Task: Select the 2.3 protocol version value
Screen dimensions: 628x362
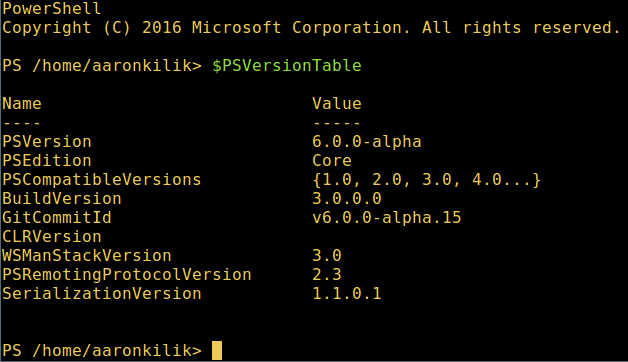Action: coord(327,275)
